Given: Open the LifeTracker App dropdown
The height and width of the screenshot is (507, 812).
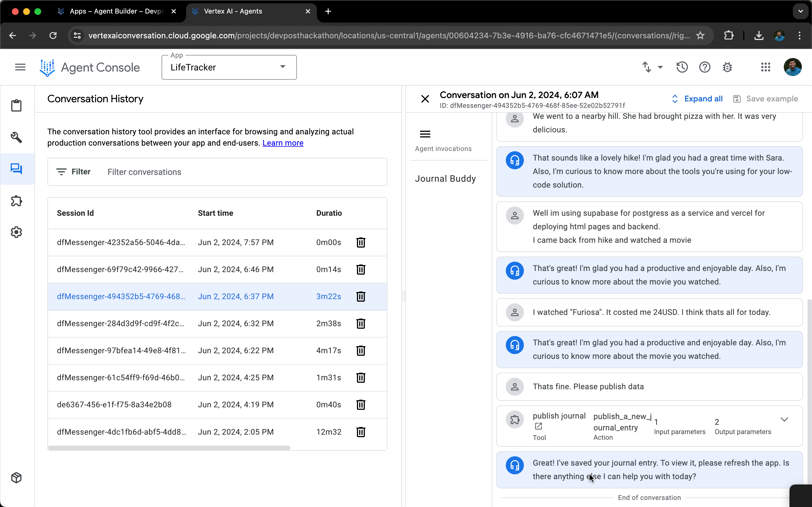Looking at the screenshot, I should (229, 67).
